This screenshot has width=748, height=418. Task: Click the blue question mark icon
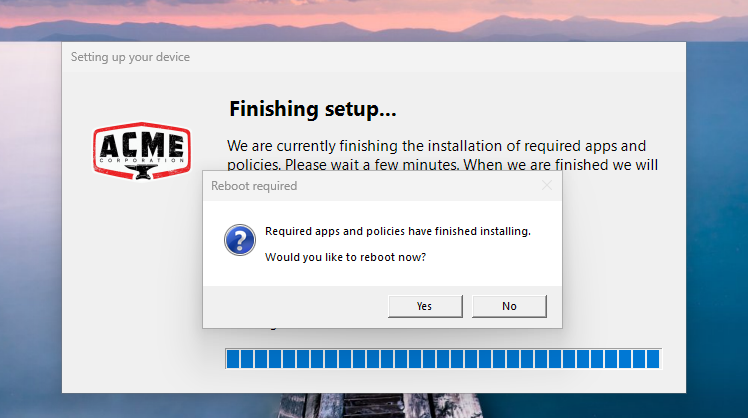[240, 240]
